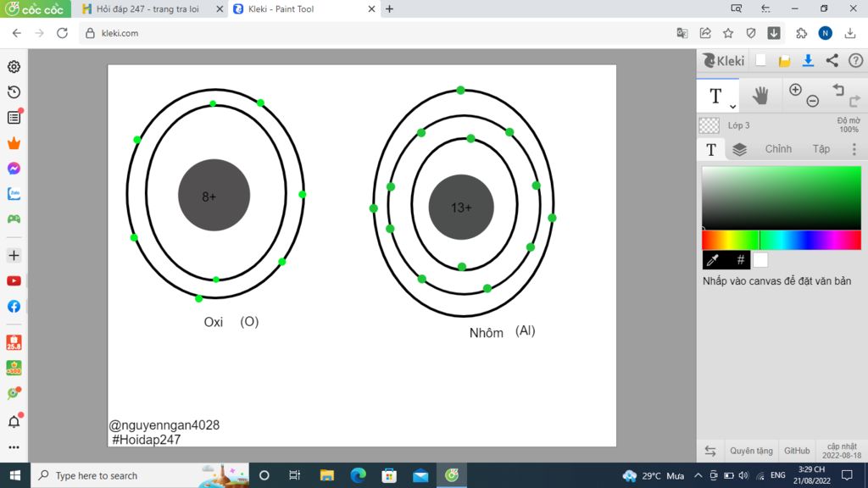This screenshot has width=868, height=488.
Task: Open the tool selection dropdown arrow
Action: [x=733, y=106]
